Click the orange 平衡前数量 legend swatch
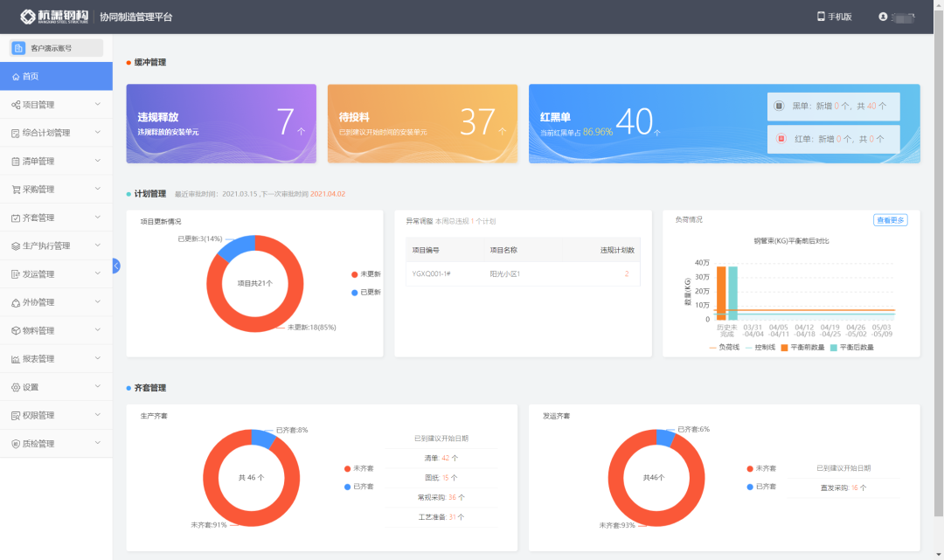The width and height of the screenshot is (944, 560). tap(784, 348)
